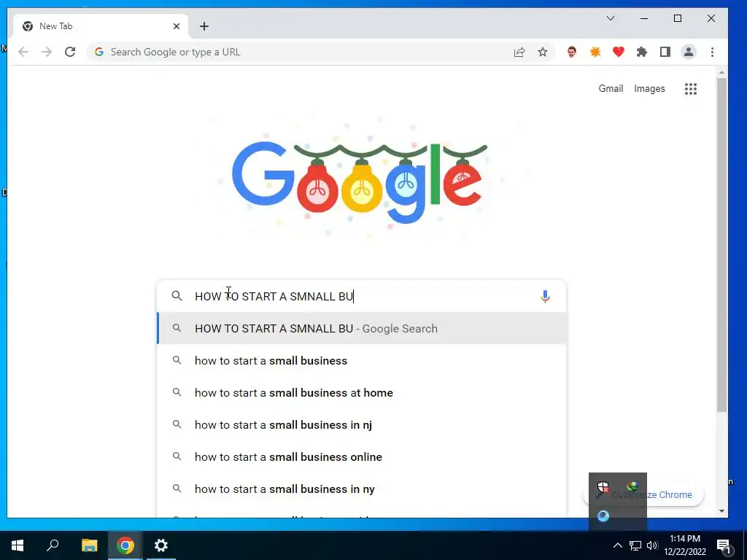
Task: Click the holiday lights Google doodle
Action: 360,182
